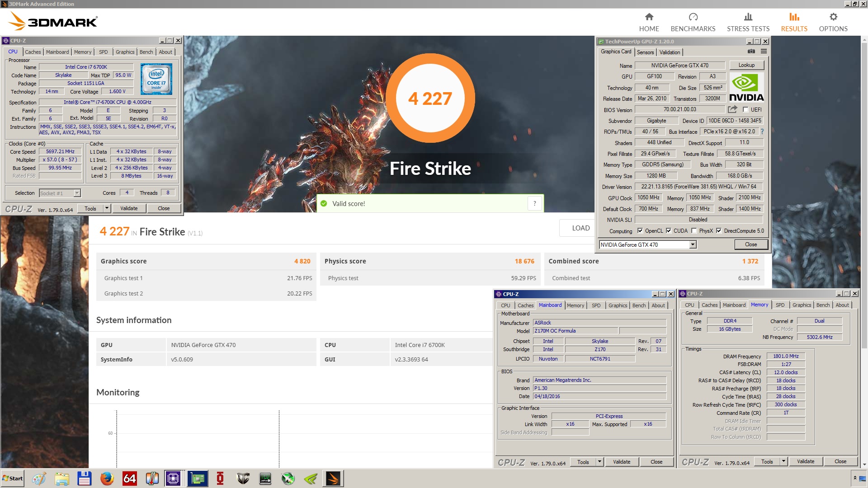The height and width of the screenshot is (488, 868).
Task: Click the Windows Start button
Action: (x=13, y=479)
